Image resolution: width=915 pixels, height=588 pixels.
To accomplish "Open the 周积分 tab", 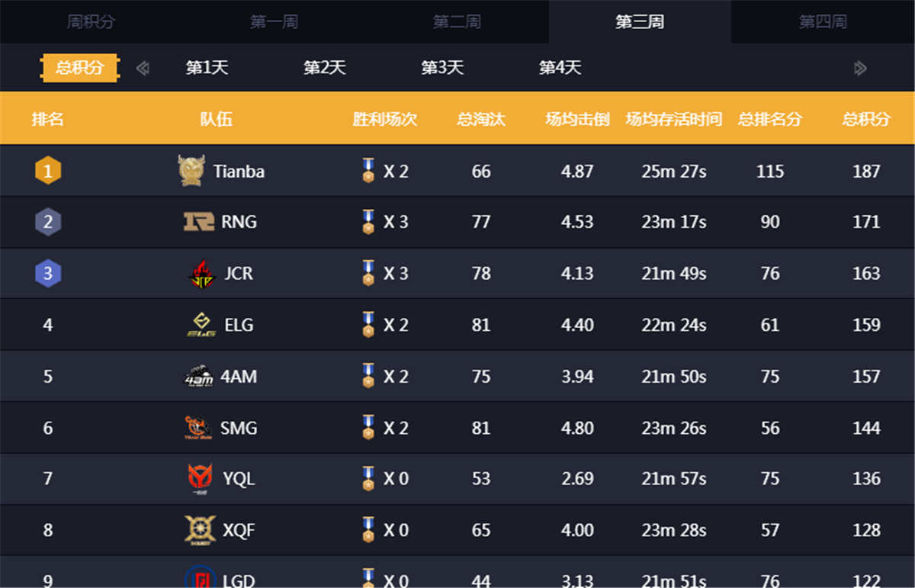I will 91,21.
